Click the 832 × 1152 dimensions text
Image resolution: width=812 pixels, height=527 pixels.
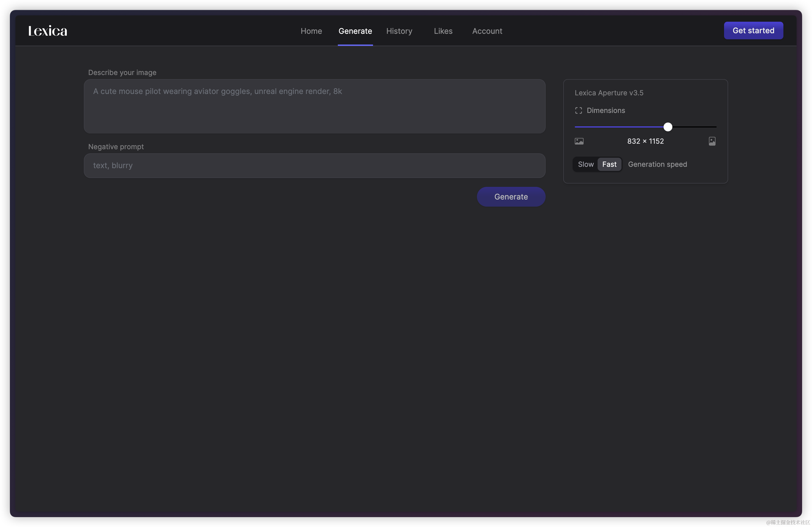(645, 141)
